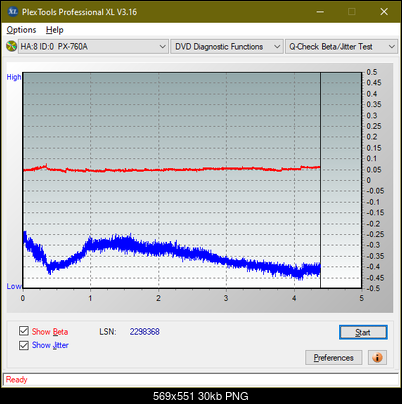Click the PlexTools XL app icon in title bar
This screenshot has width=402, height=404.
coord(12,12)
